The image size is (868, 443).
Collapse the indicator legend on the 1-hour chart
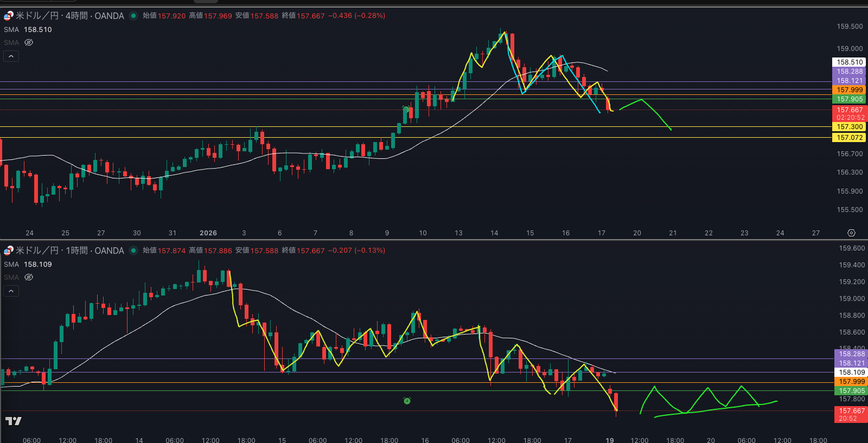pyautogui.click(x=11, y=291)
